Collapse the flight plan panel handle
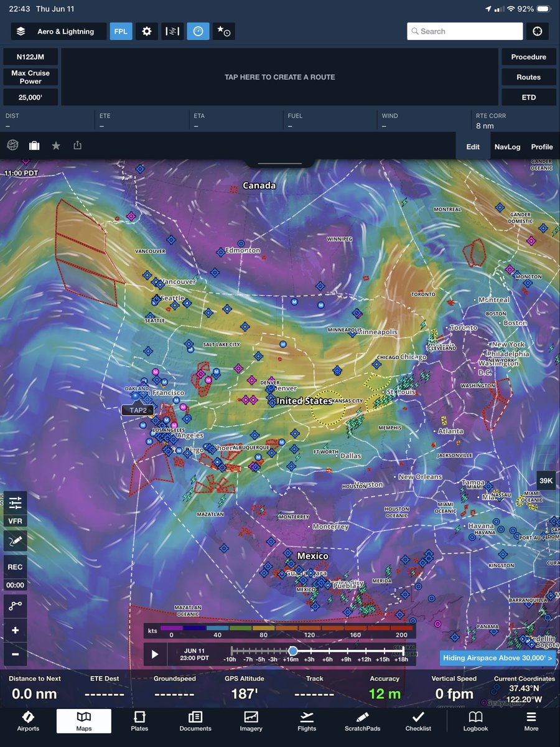 [280, 164]
